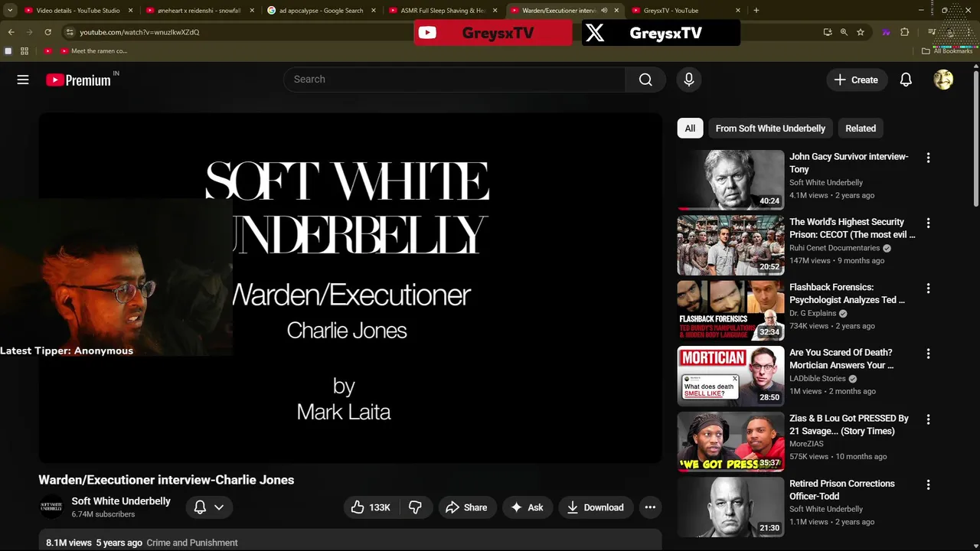Screen dimensions: 980x551
Task: Click the magnifier search button
Action: 645,80
